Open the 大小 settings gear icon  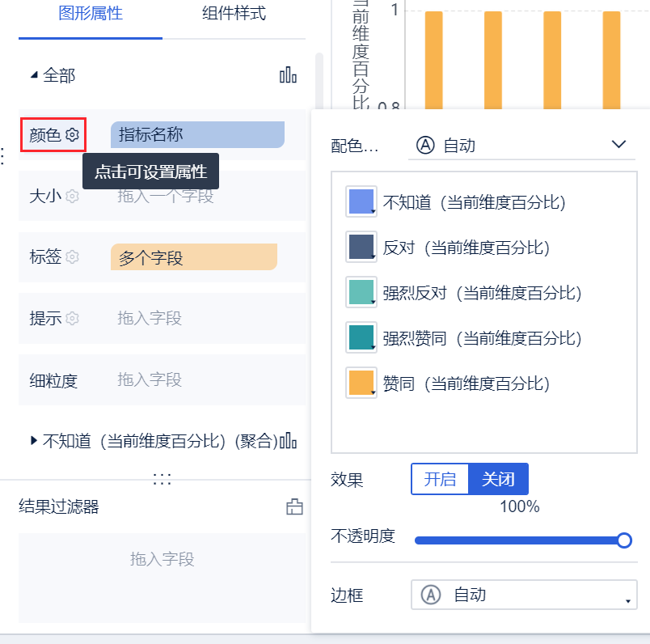tap(73, 196)
